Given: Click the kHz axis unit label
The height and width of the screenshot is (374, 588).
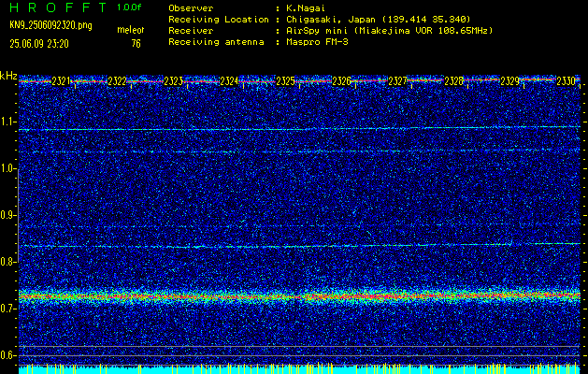Looking at the screenshot, I should [x=8, y=76].
